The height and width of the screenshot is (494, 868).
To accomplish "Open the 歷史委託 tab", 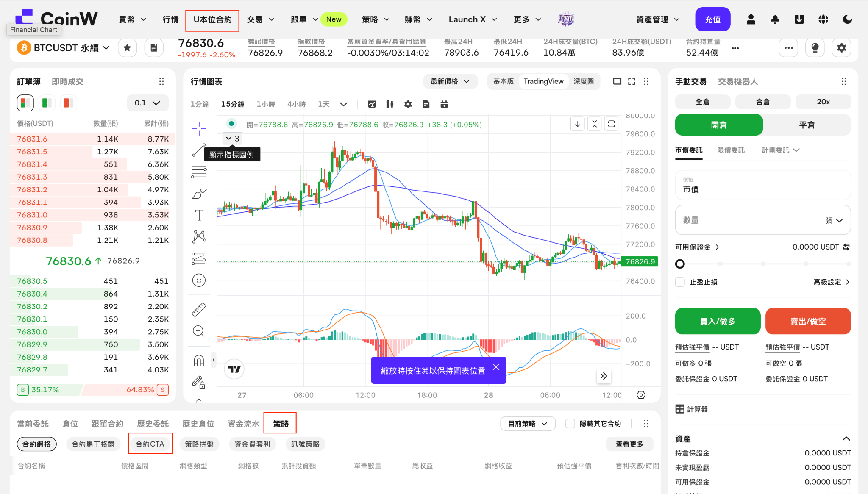I will pyautogui.click(x=153, y=424).
